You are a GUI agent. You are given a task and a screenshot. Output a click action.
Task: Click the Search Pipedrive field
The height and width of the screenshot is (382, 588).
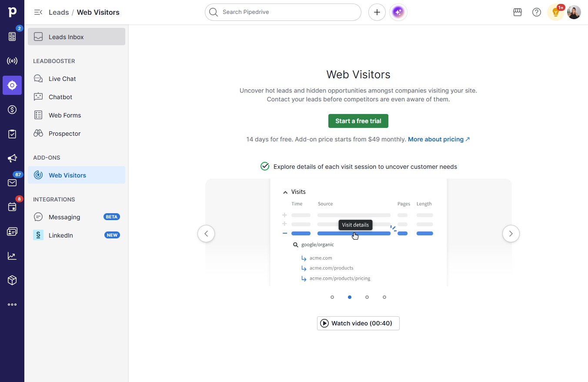pos(283,12)
